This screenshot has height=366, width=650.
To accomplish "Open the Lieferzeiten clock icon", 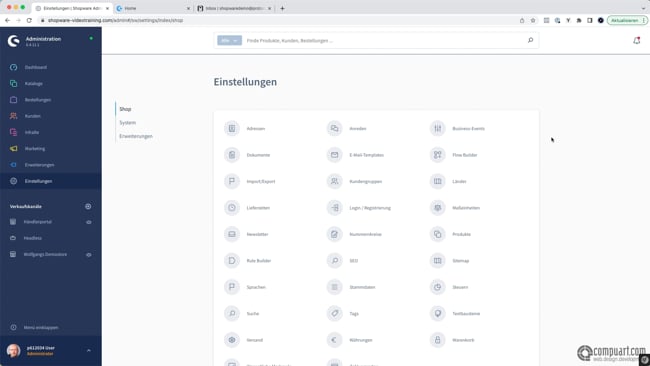I will click(x=232, y=208).
